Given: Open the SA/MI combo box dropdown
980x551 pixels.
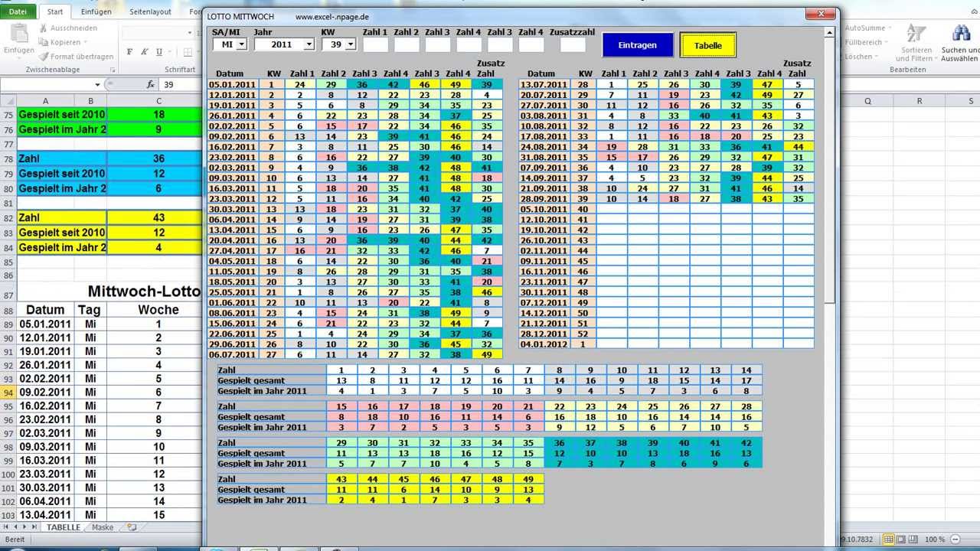Looking at the screenshot, I should pos(241,45).
